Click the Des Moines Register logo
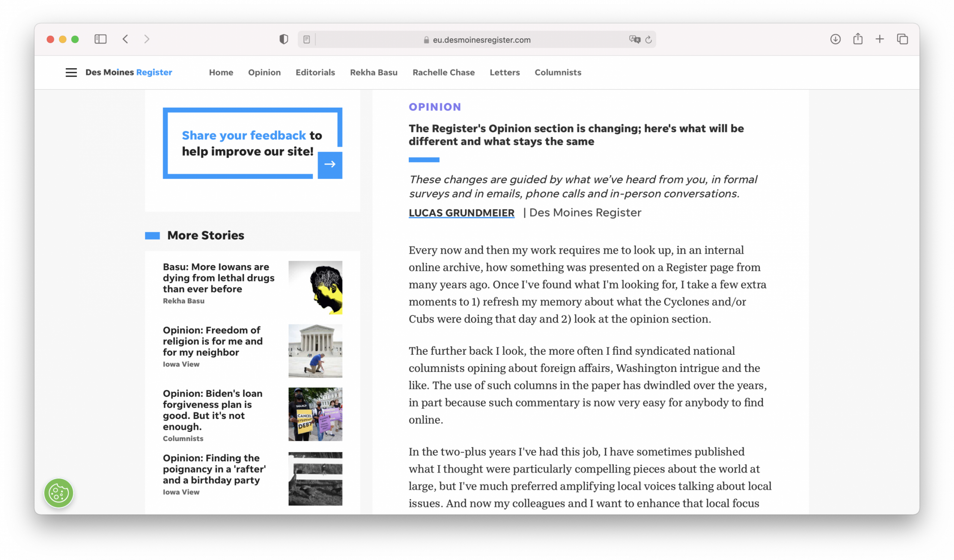The image size is (954, 560). 129,72
